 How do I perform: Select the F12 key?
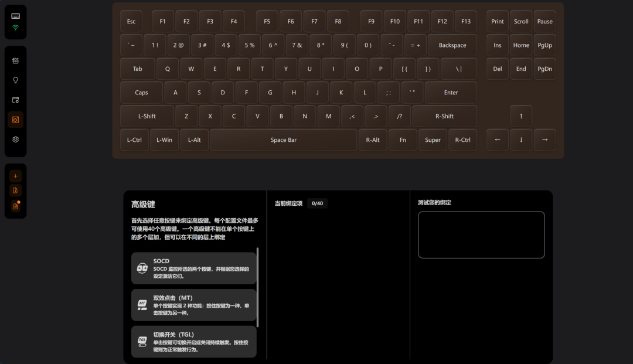pyautogui.click(x=442, y=21)
